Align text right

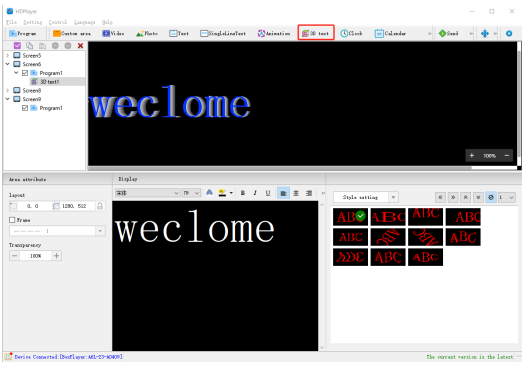(x=309, y=193)
